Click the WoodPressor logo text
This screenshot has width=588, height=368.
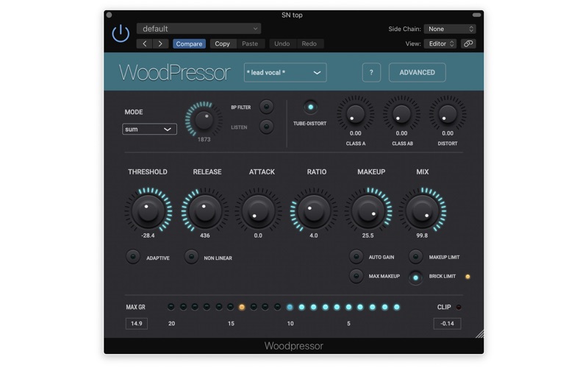click(x=174, y=72)
